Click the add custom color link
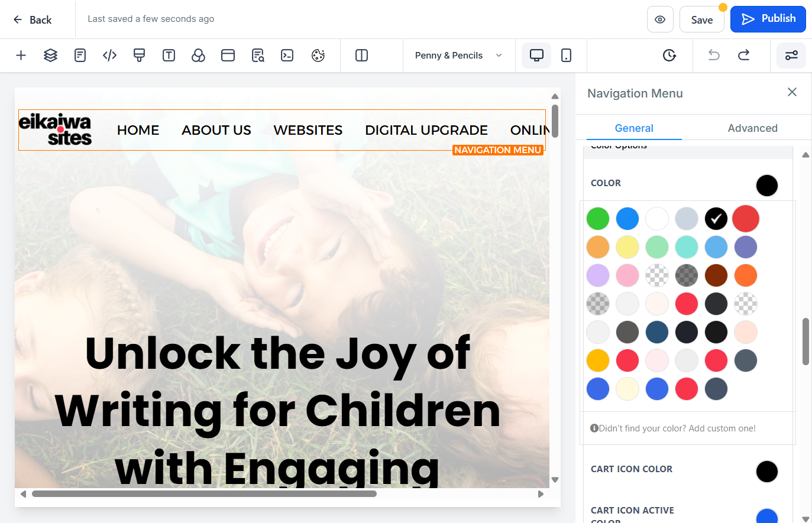812x523 pixels. coord(677,428)
